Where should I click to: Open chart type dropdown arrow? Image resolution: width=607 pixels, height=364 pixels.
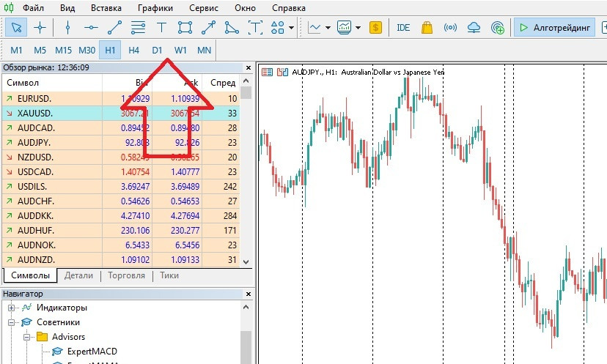coord(328,28)
